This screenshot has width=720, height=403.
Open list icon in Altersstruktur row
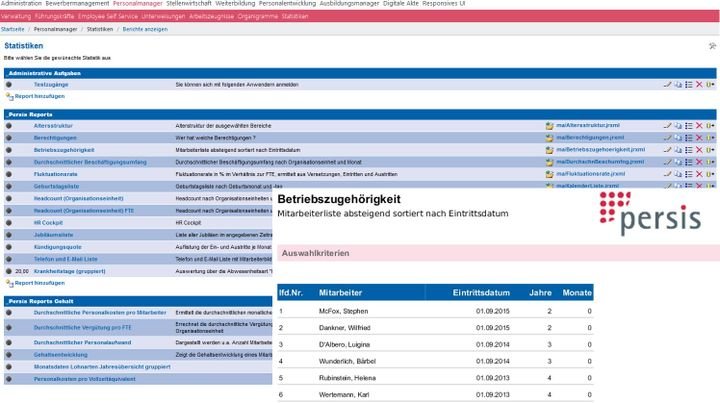point(689,125)
